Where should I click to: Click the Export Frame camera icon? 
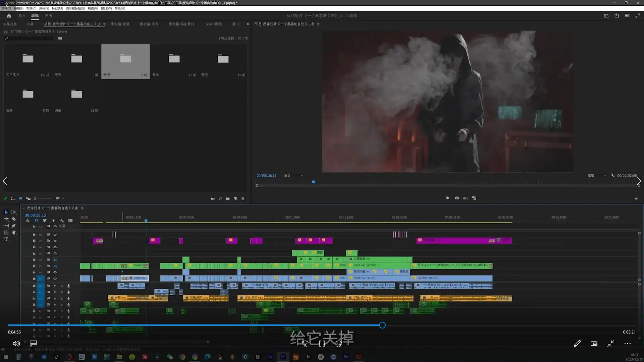pyautogui.click(x=457, y=198)
